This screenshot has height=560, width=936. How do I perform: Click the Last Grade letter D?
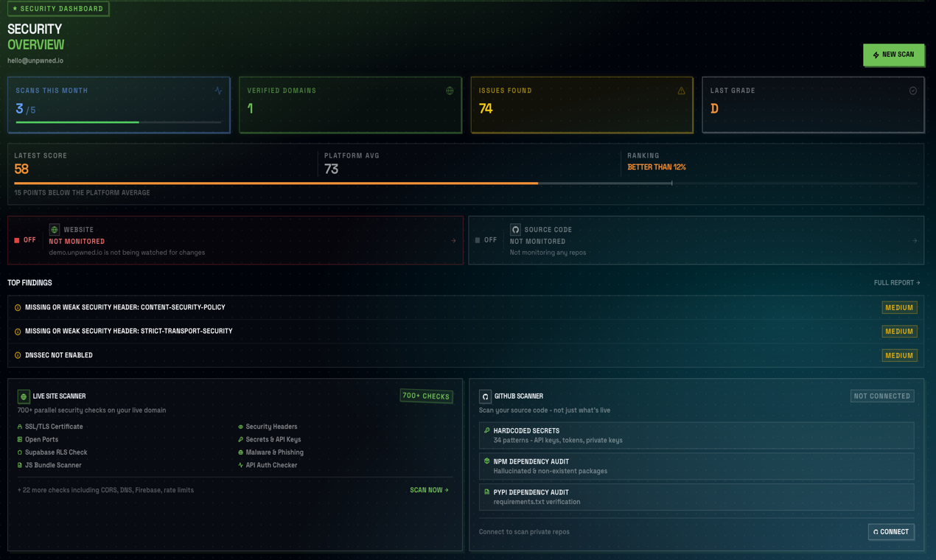[714, 108]
